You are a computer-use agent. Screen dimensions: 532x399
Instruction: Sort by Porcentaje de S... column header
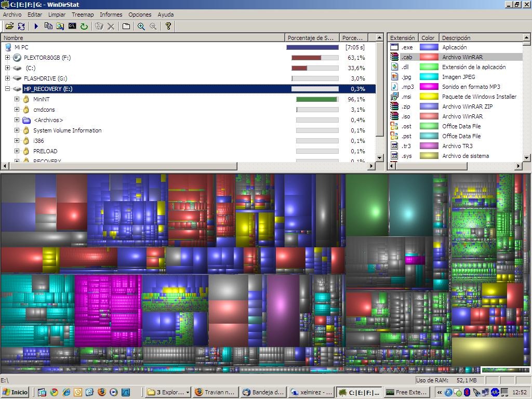pos(312,37)
